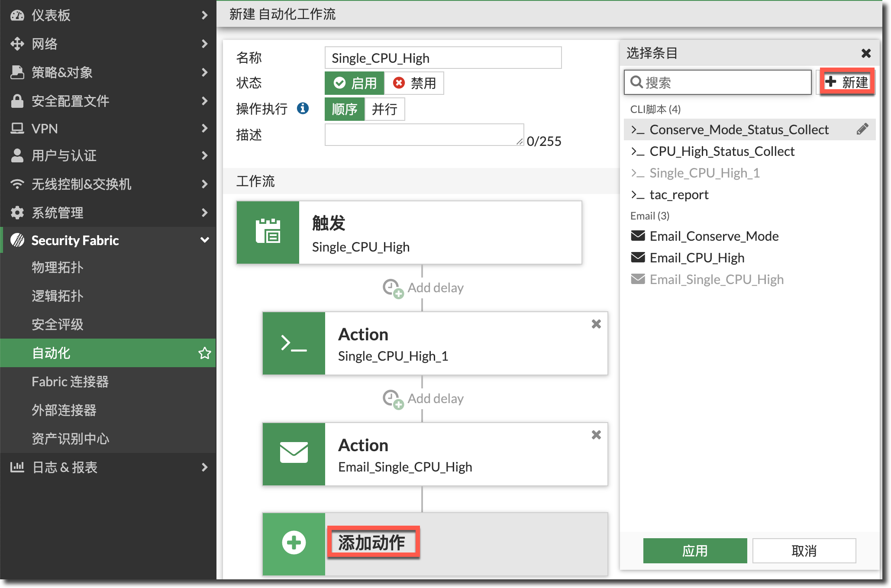Click the green plus icon for 添加动作

[294, 543]
